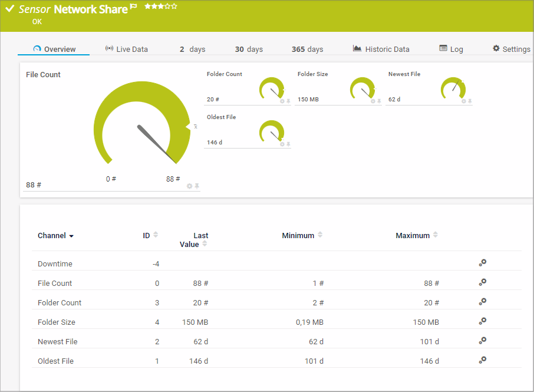
Task: Click the priority flag icon beside Network Share
Action: pos(134,7)
